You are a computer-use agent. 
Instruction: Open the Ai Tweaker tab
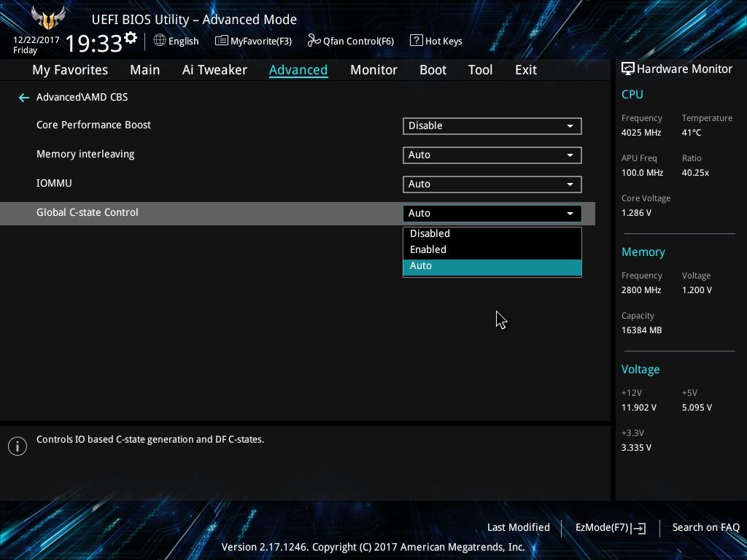click(x=214, y=70)
